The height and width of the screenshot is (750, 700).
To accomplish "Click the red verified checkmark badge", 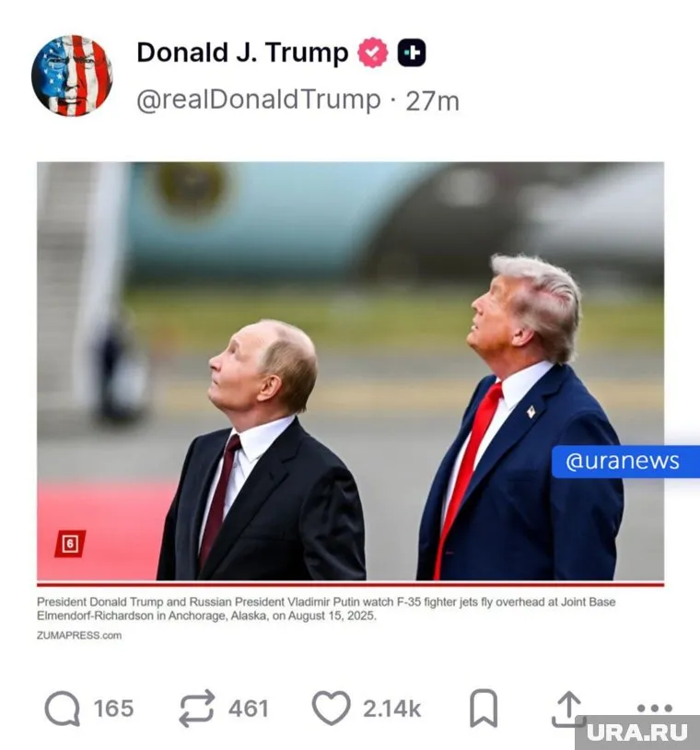I will (x=373, y=53).
